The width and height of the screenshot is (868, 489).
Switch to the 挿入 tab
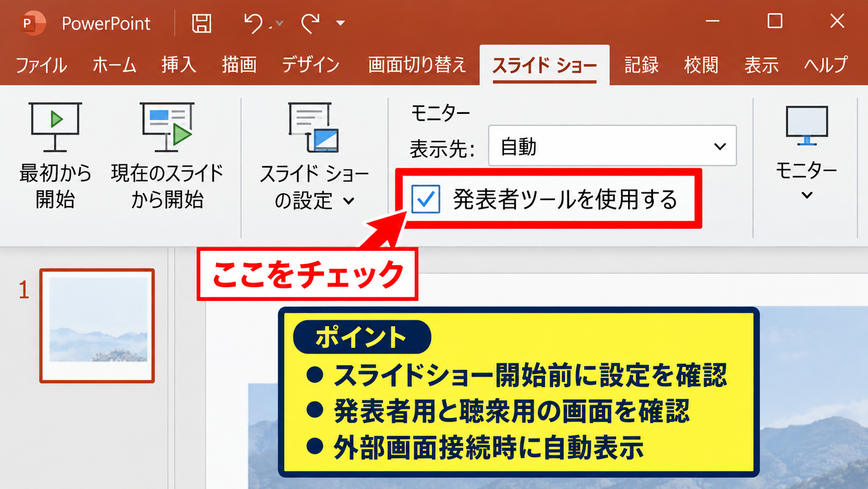pos(179,65)
